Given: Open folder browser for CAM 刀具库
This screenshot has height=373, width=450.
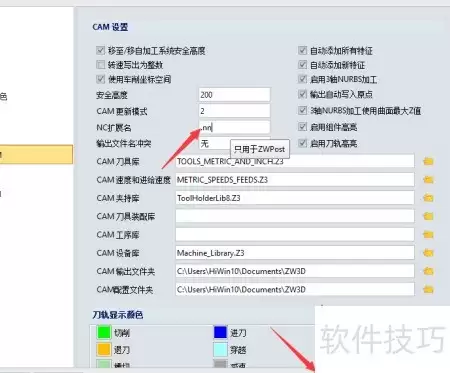Looking at the screenshot, I should [428, 161].
